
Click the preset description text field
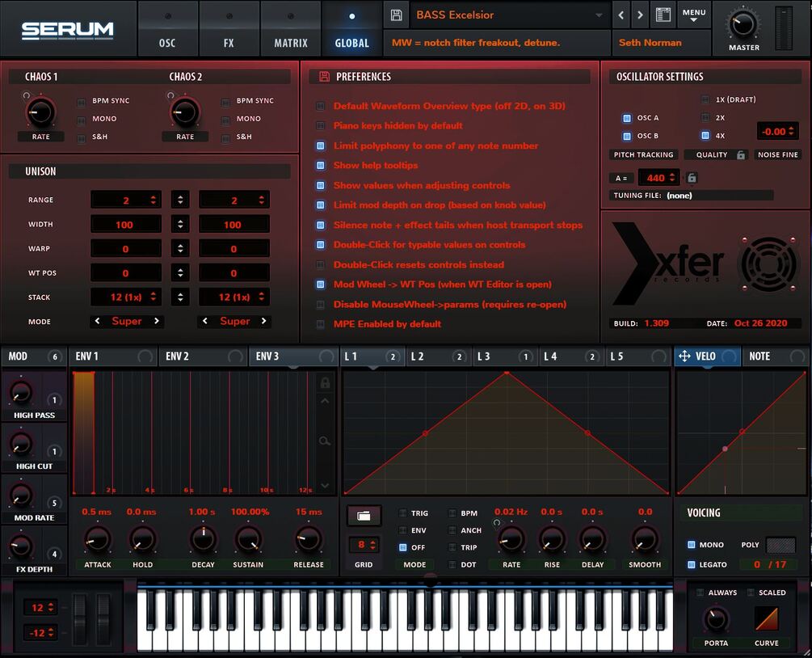496,43
